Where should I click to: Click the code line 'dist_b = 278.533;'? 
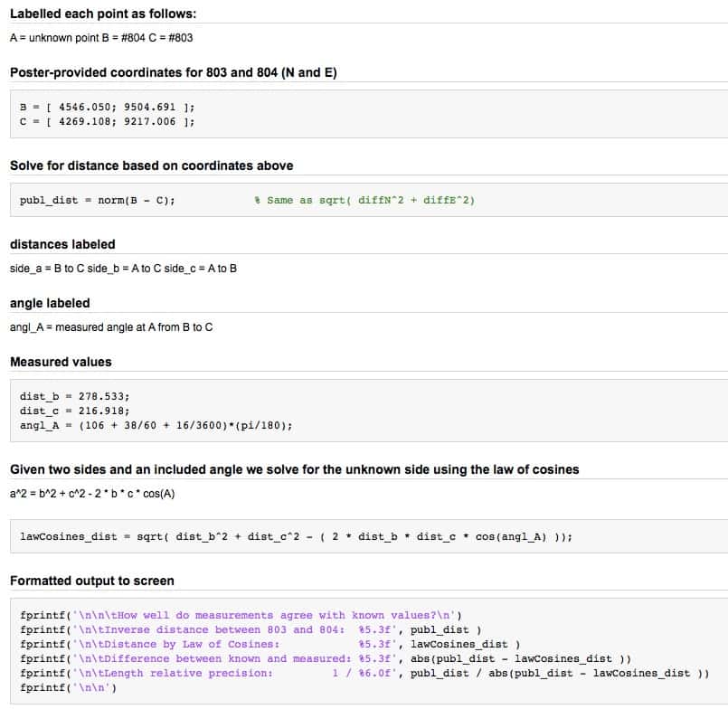coord(75,396)
